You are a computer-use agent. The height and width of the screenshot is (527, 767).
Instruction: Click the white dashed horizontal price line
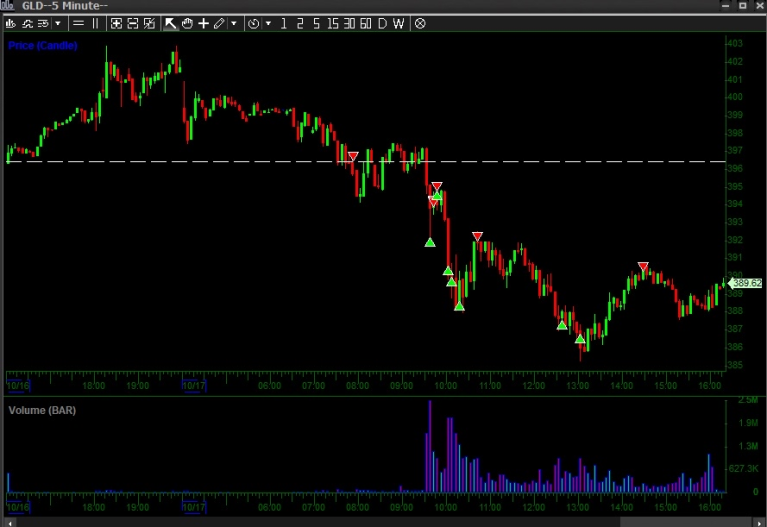[x=366, y=161]
